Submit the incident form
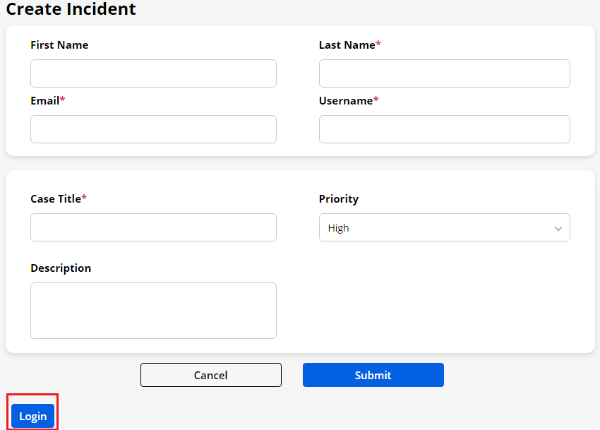Screen dimensions: 600x430 click(x=373, y=375)
